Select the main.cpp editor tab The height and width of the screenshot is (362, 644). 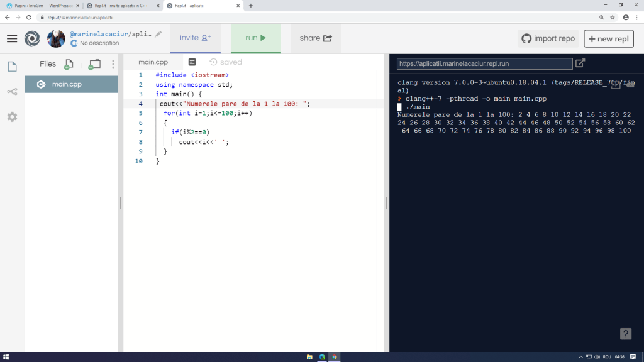[153, 62]
